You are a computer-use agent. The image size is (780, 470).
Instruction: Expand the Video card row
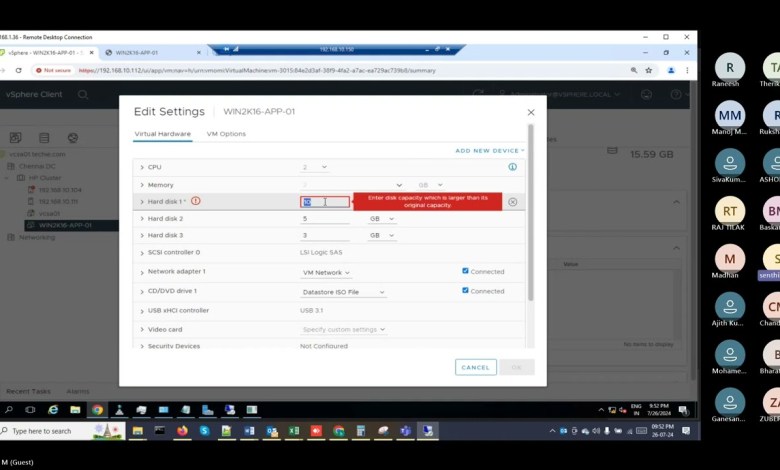point(142,330)
